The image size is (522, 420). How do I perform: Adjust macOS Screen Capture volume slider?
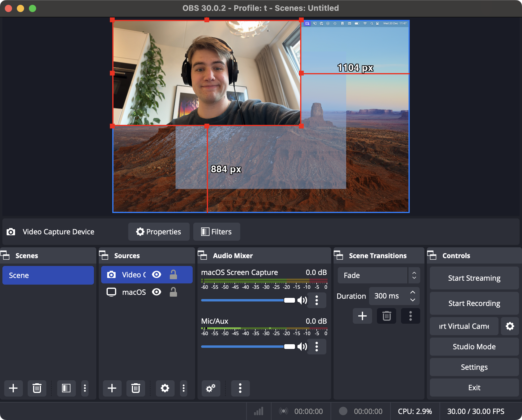[x=248, y=300]
